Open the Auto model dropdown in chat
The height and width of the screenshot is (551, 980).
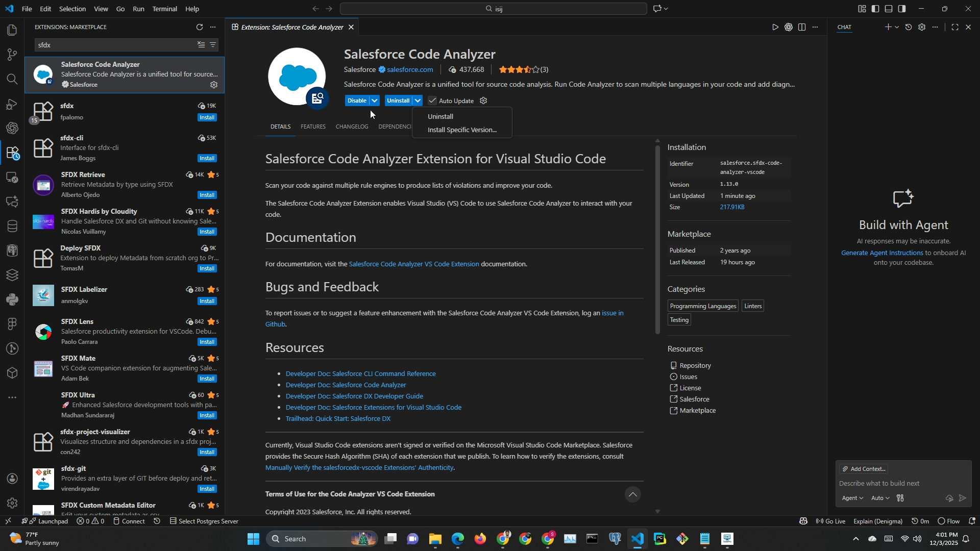tap(880, 498)
